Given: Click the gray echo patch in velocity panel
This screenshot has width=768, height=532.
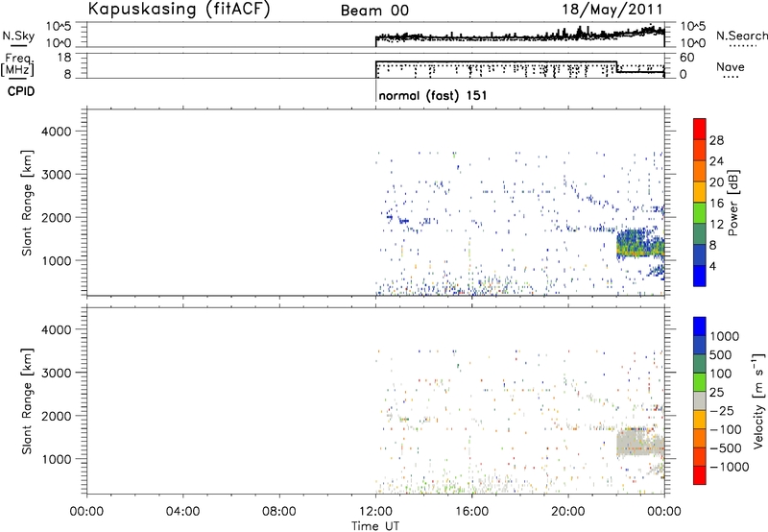Looking at the screenshot, I should (x=639, y=443).
